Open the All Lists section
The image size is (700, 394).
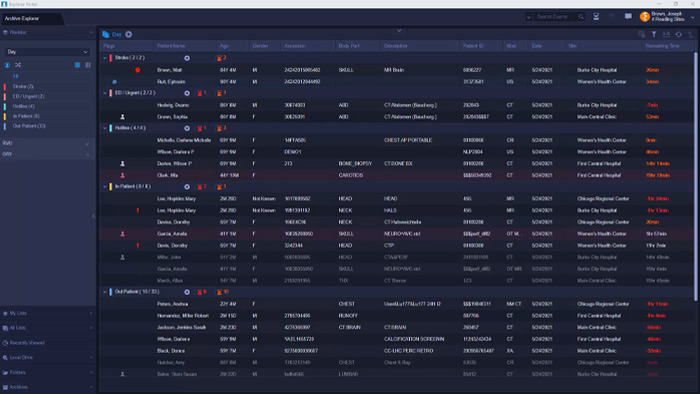click(47, 328)
